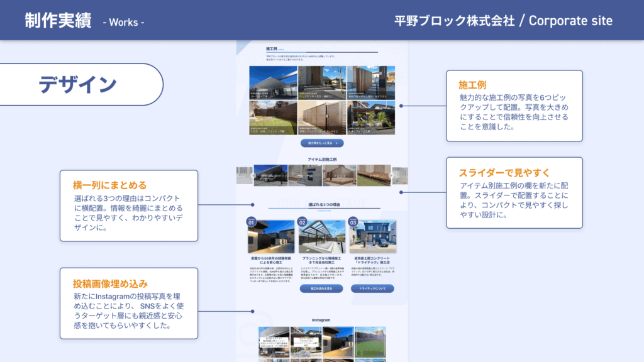Viewport: 644px width, 362px height.
Task: Select the フェンス item in the slider
Action: (340, 175)
